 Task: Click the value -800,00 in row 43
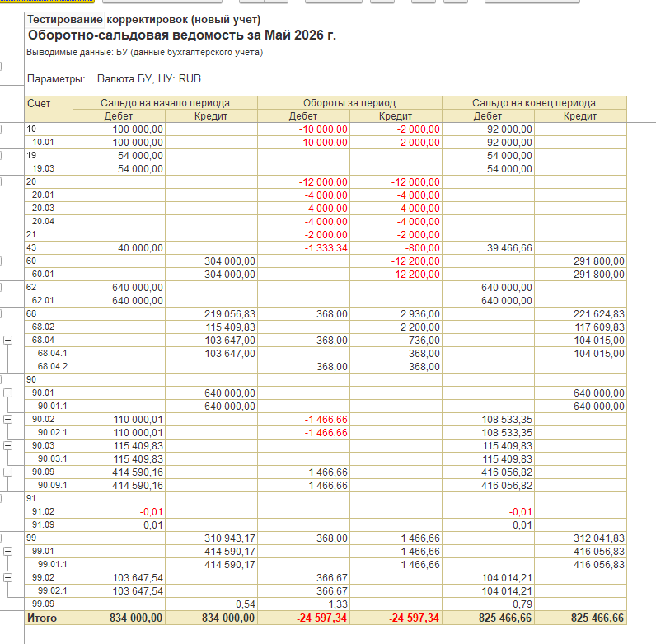[422, 248]
